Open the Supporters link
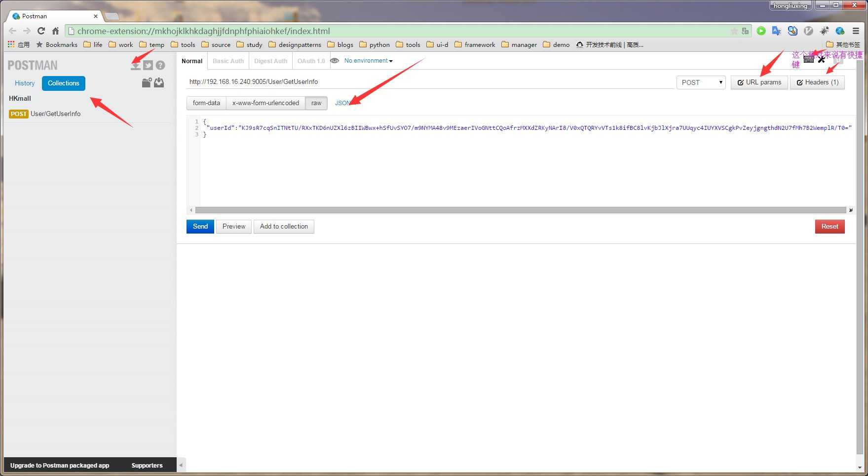Screen dimensions: 868x476 147,466
